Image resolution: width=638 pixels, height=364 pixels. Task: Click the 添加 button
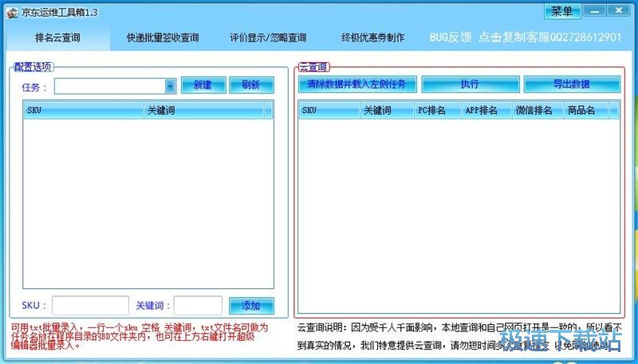tap(251, 306)
